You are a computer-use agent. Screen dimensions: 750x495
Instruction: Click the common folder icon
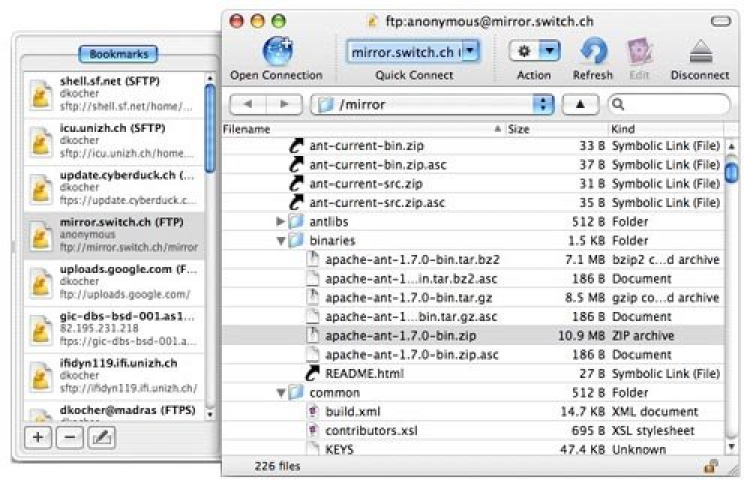297,393
